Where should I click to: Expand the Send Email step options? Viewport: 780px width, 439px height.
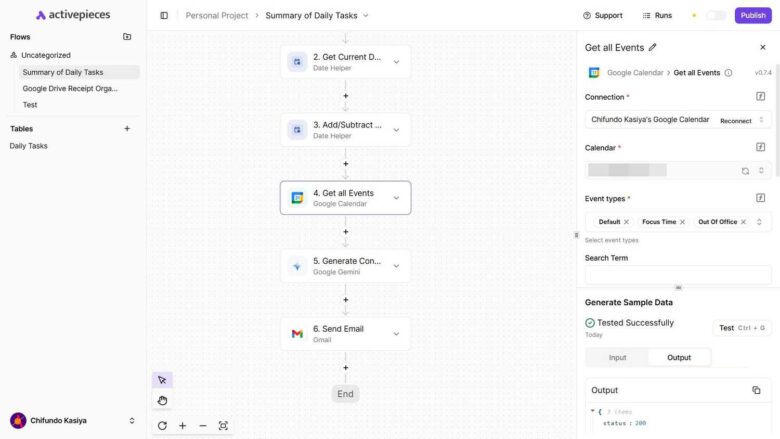pyautogui.click(x=396, y=334)
